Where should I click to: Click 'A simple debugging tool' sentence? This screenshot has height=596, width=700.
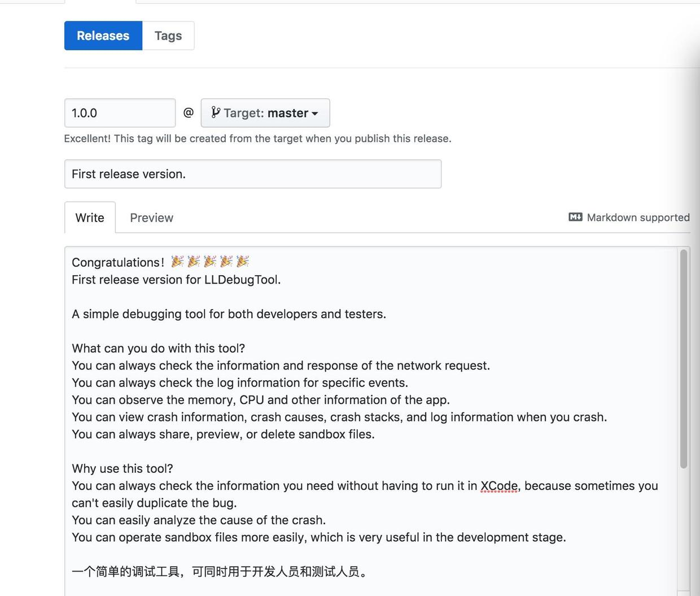(x=229, y=314)
